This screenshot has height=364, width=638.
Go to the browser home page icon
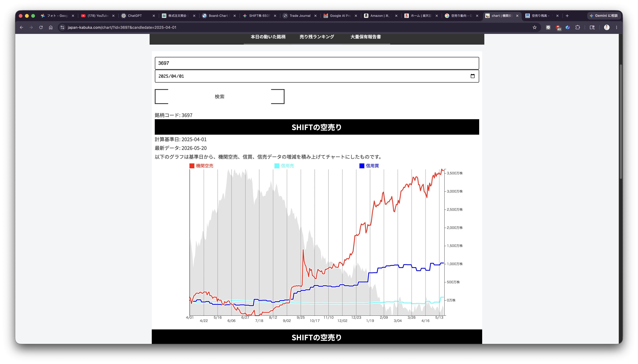pos(51,28)
